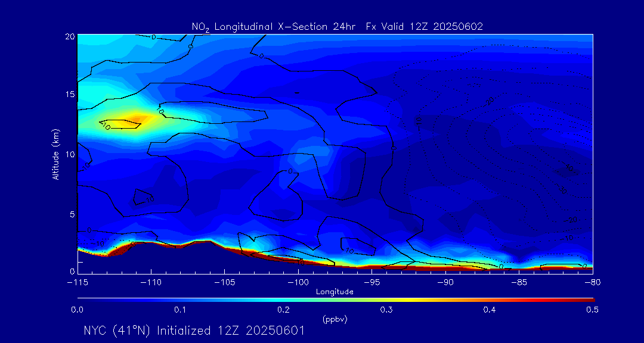644x343 pixels.
Task: Click the Longitude axis label
Action: [x=335, y=291]
